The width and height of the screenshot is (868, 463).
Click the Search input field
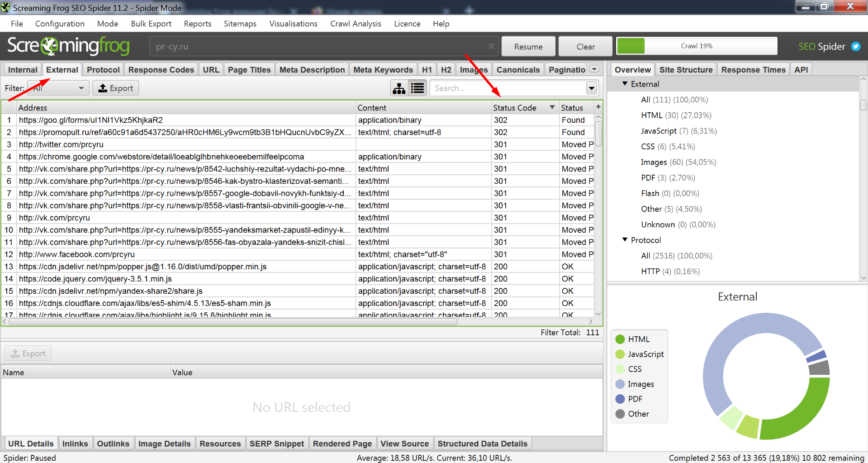[x=507, y=88]
